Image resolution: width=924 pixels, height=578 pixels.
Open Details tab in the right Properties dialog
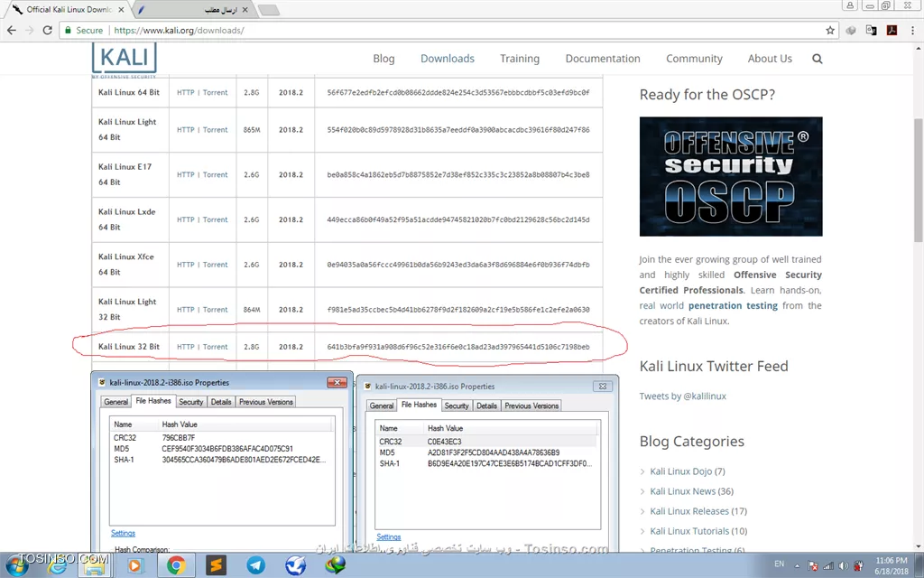coord(486,406)
